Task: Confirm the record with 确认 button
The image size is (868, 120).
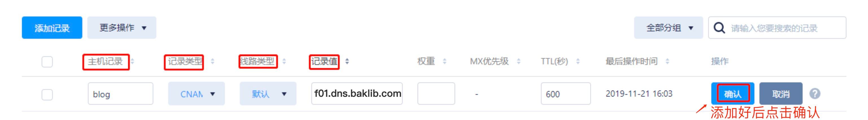Action: pos(732,94)
